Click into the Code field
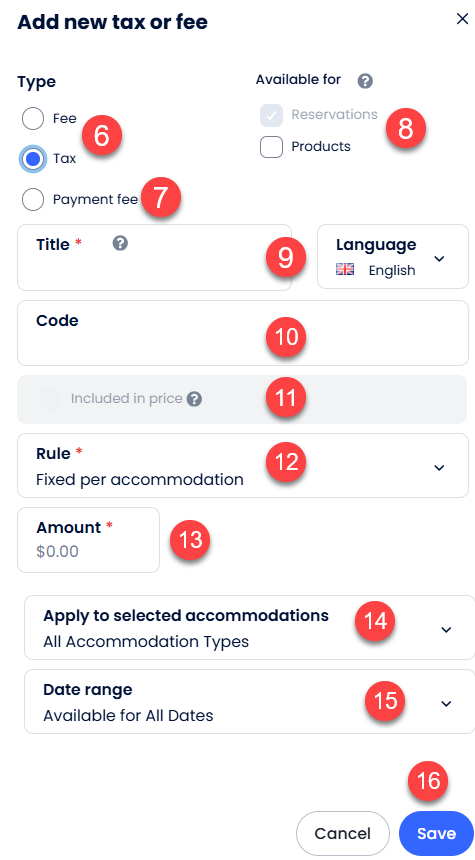Screen dimensions: 475x860 [243, 333]
